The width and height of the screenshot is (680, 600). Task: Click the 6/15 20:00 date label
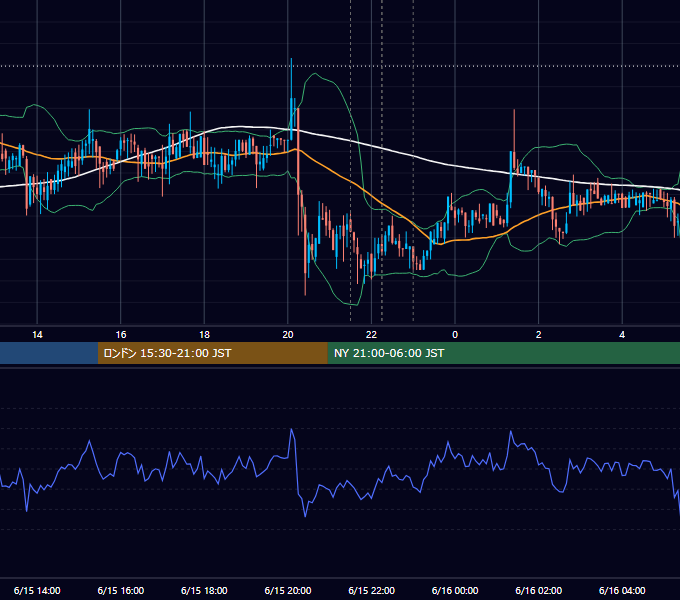[288, 590]
